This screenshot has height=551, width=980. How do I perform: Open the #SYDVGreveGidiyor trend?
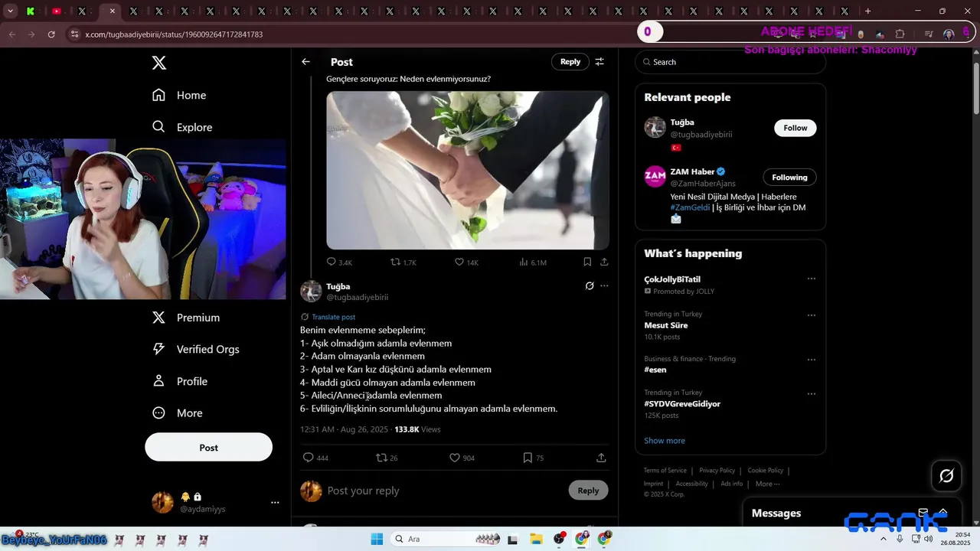point(682,403)
